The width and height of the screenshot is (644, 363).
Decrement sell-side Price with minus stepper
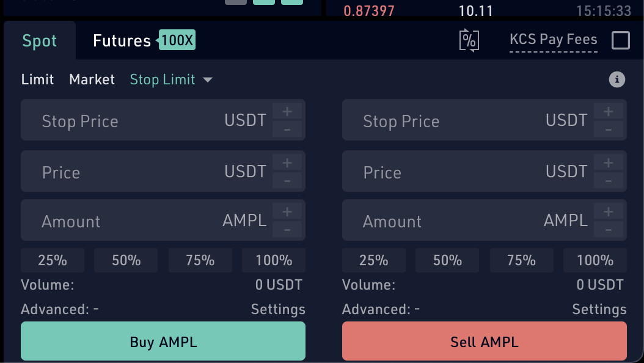pyautogui.click(x=608, y=181)
